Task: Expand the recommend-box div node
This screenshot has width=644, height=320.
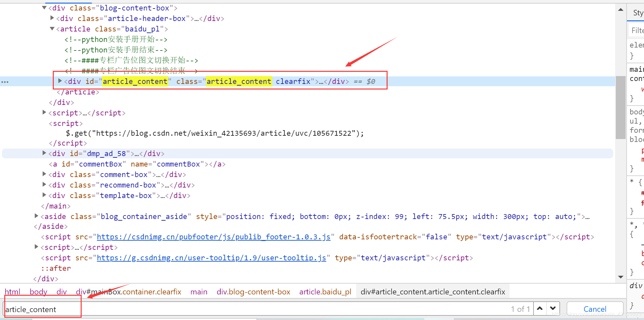Action: tap(44, 185)
